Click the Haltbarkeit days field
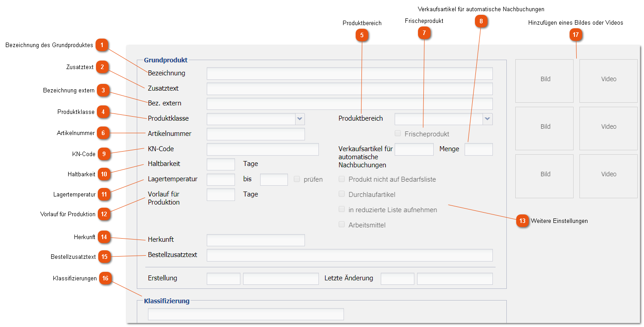The height and width of the screenshot is (327, 644). pos(221,164)
